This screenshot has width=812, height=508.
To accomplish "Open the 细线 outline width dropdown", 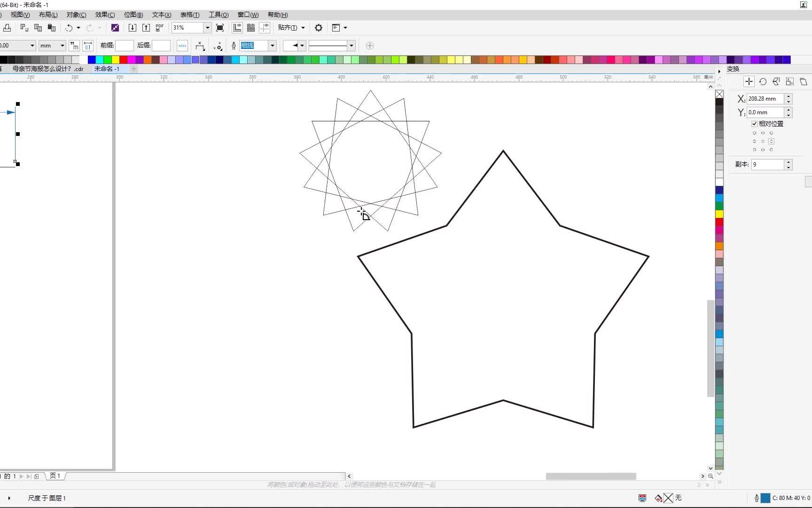I will pyautogui.click(x=272, y=46).
